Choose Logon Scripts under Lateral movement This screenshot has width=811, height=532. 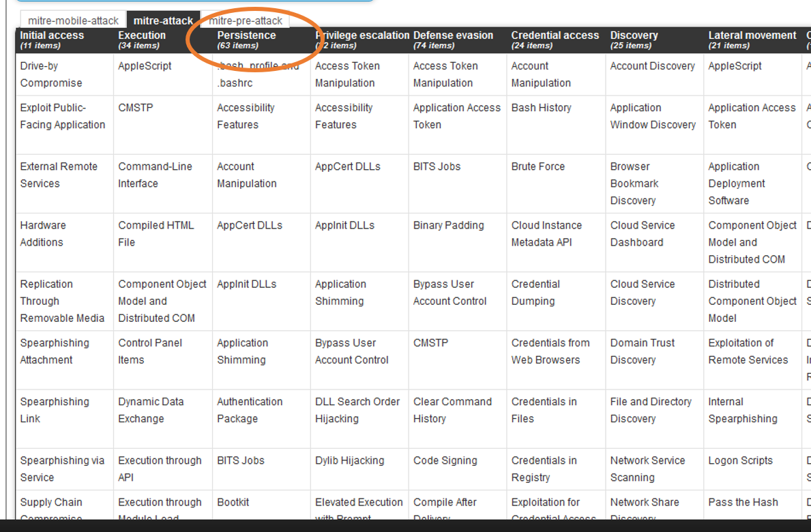pyautogui.click(x=740, y=460)
